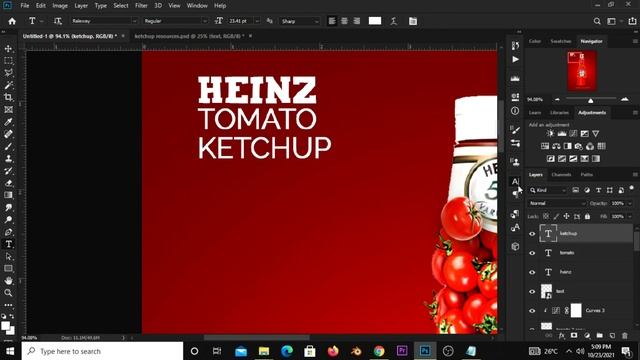The height and width of the screenshot is (360, 640).
Task: Select the Brush tool
Action: (x=8, y=147)
